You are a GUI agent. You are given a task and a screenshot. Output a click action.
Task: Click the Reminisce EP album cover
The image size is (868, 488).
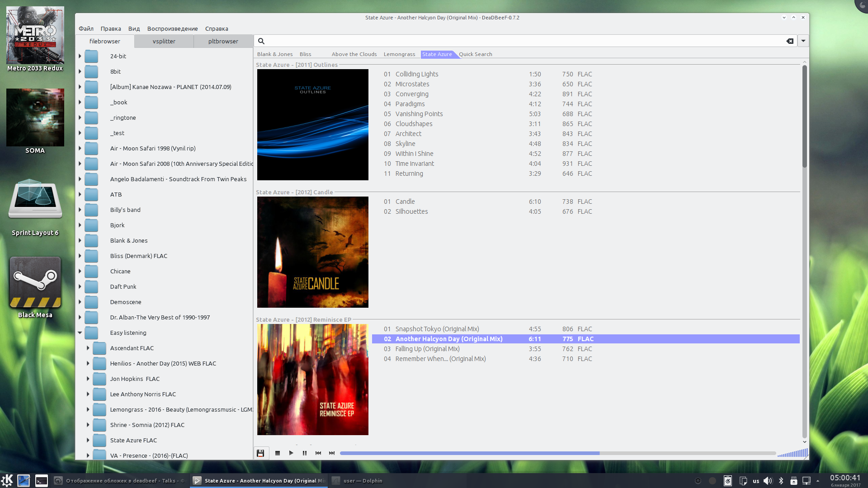tap(313, 380)
